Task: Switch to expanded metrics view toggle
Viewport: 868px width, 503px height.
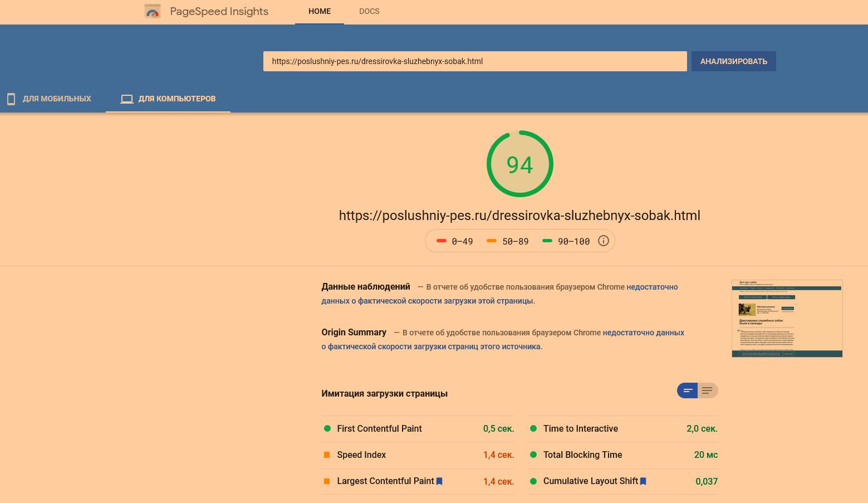Action: click(x=708, y=390)
